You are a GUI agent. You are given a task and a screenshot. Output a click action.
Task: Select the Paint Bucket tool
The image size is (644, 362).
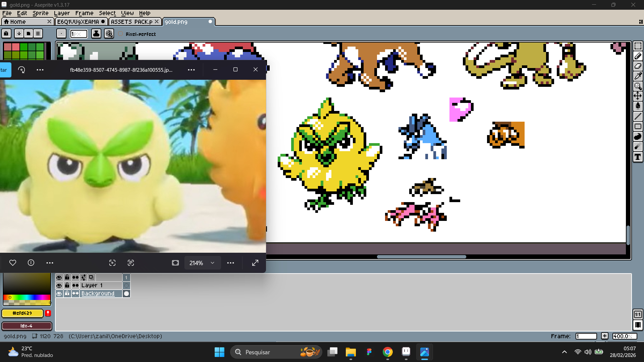[x=638, y=106]
